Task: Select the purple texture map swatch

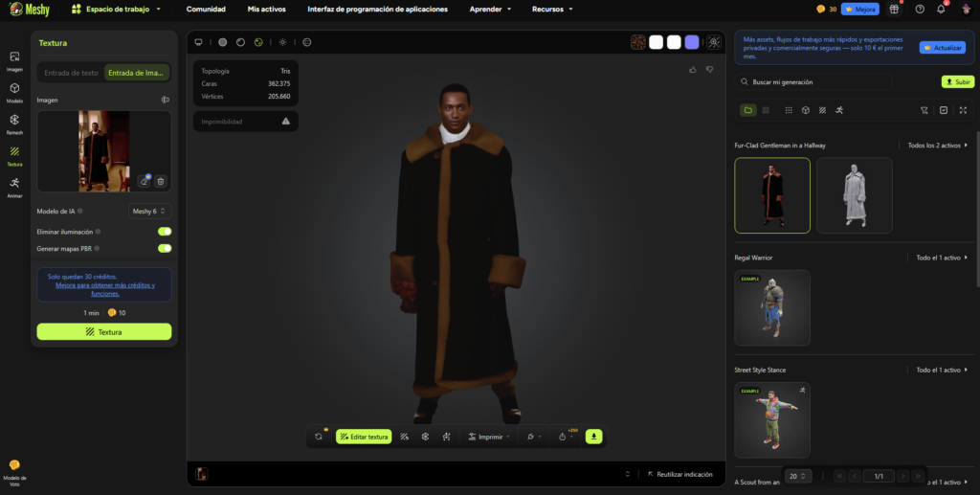Action: click(692, 42)
